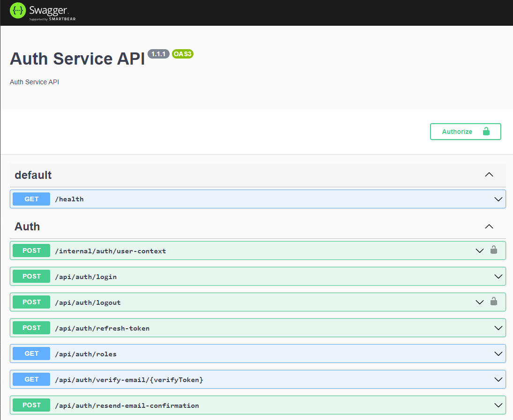Click the /api/auth/verify-email/{verifyToken} path
This screenshot has height=420, width=513.
click(129, 380)
